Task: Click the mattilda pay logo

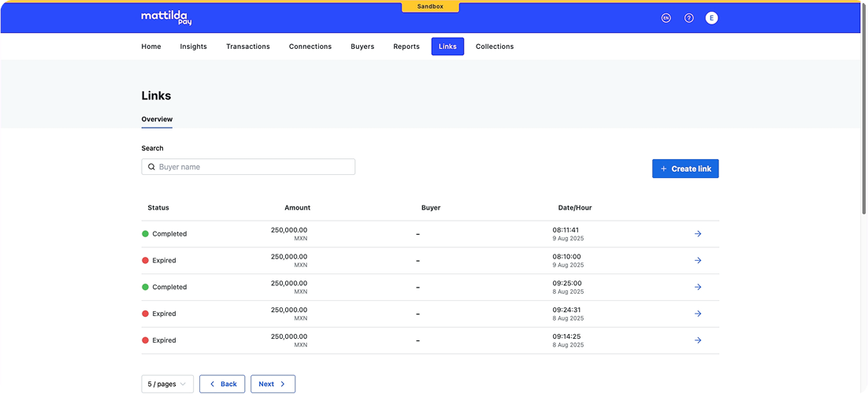Action: pos(166,17)
